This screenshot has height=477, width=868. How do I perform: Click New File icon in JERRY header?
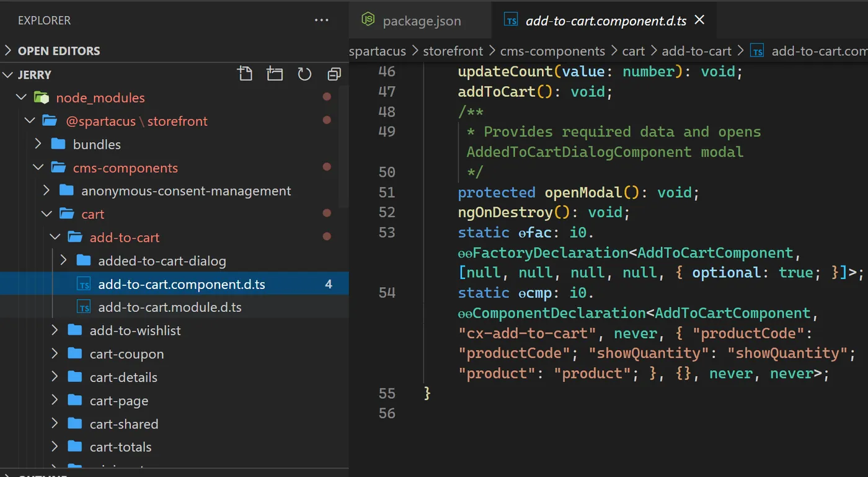[245, 74]
